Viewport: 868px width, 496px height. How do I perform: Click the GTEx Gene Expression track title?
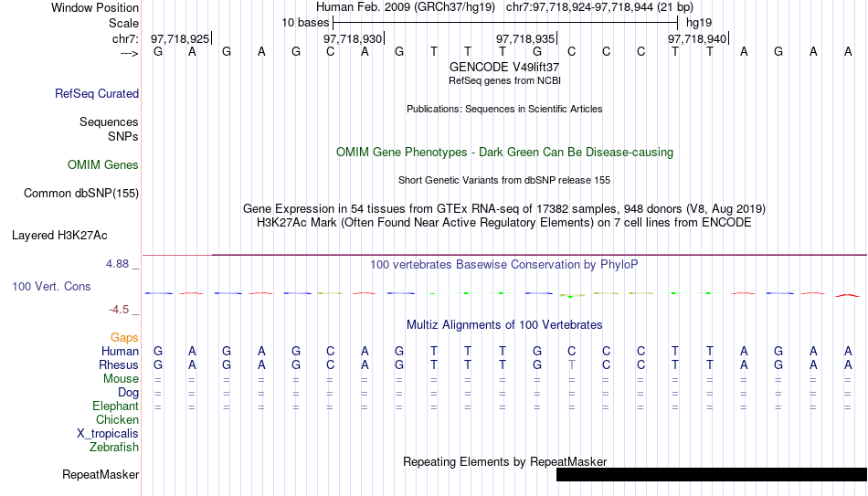coord(504,208)
